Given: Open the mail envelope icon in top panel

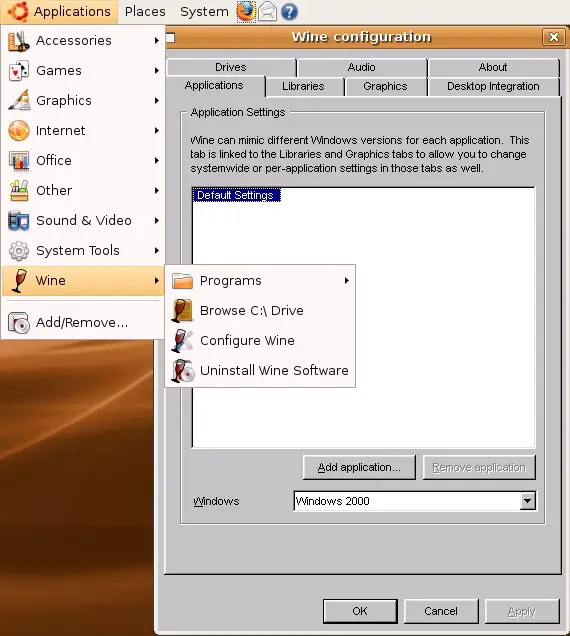Looking at the screenshot, I should [x=267, y=12].
